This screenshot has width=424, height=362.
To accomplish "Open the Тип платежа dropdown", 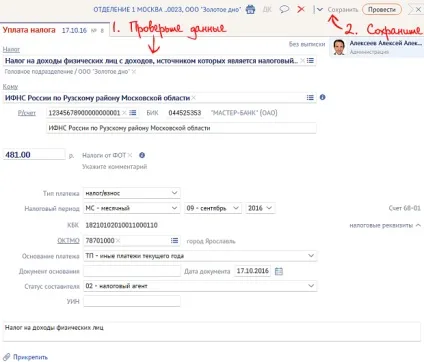I will click(132, 193).
